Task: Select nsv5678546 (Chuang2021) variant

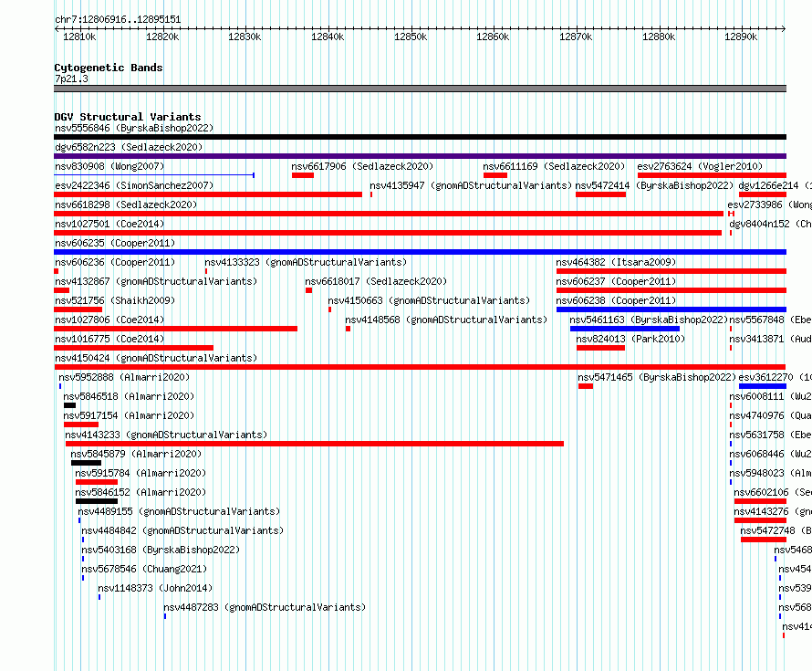Action: tap(144, 569)
